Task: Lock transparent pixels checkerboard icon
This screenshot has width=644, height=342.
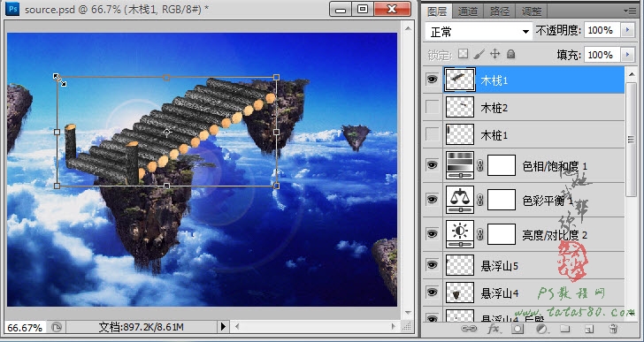Action: point(464,54)
